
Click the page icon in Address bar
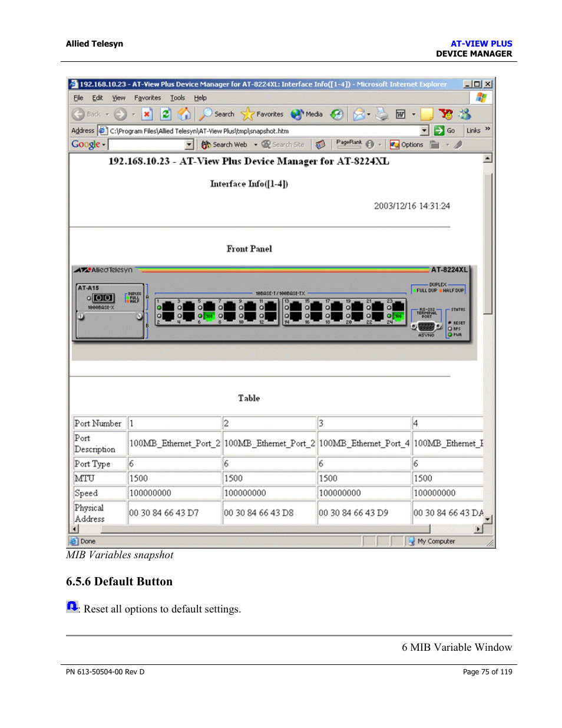(103, 131)
